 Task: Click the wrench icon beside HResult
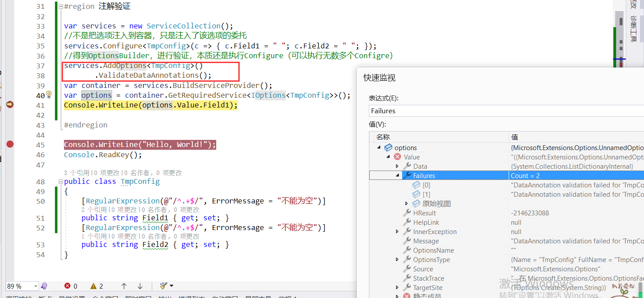(x=407, y=213)
